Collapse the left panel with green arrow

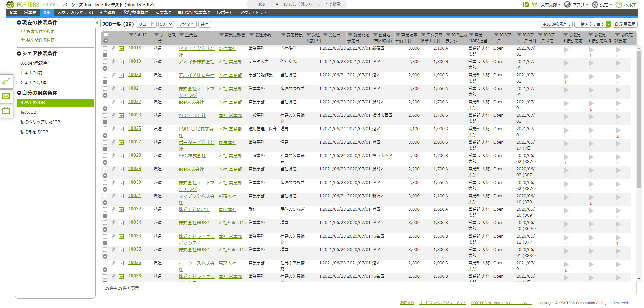pyautogui.click(x=97, y=23)
